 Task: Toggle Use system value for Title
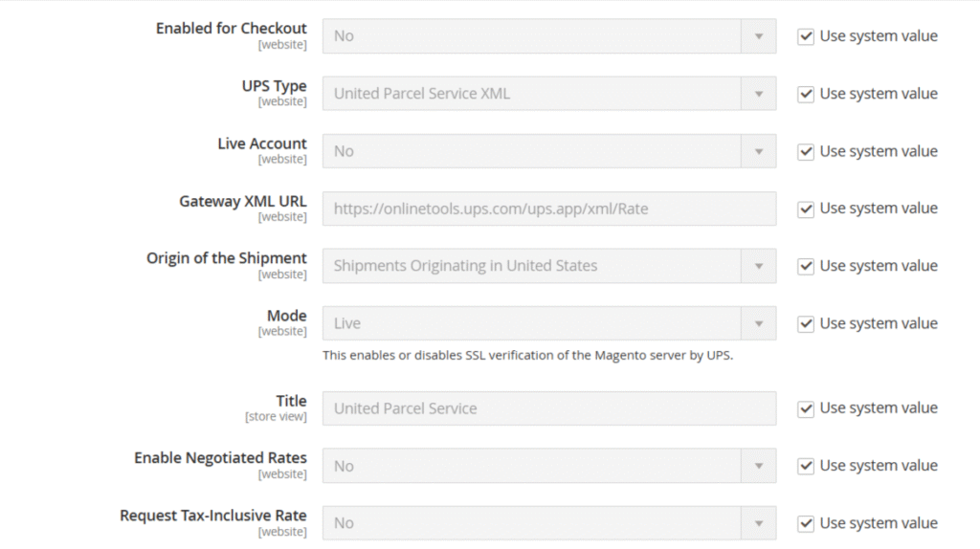pyautogui.click(x=806, y=408)
